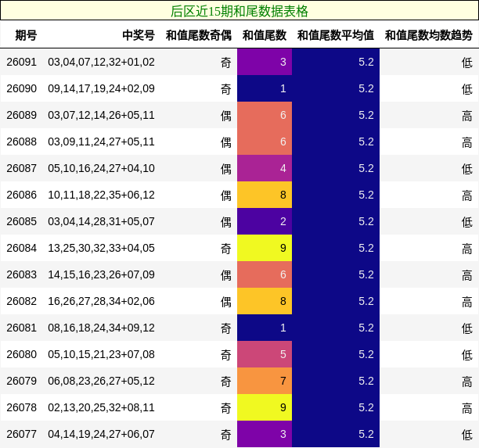Click winning numbers 16,26,27,28,34+02,06

[101, 301]
